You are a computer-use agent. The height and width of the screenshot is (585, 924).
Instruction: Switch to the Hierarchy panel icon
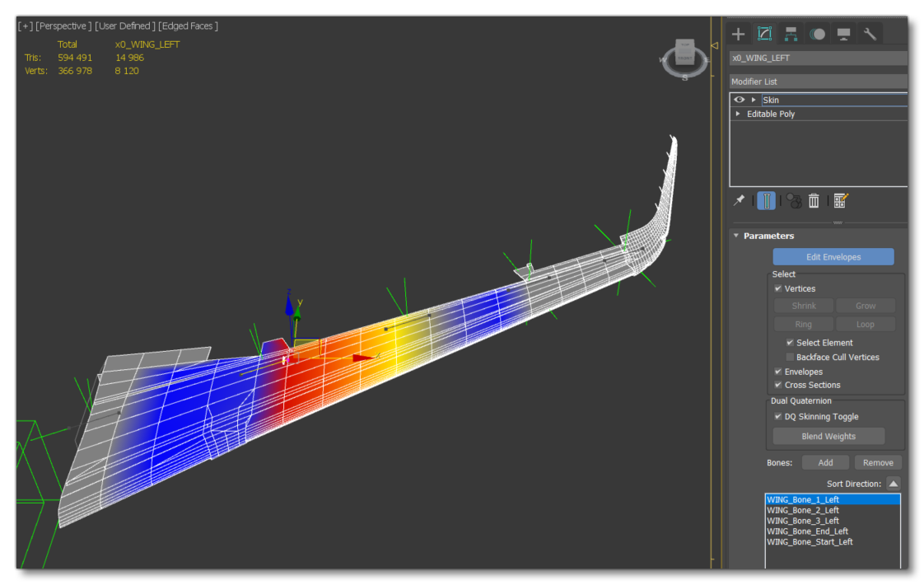(x=791, y=34)
